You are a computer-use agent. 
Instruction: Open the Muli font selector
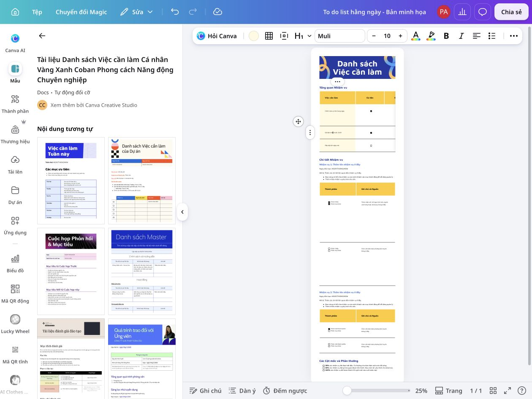point(340,36)
